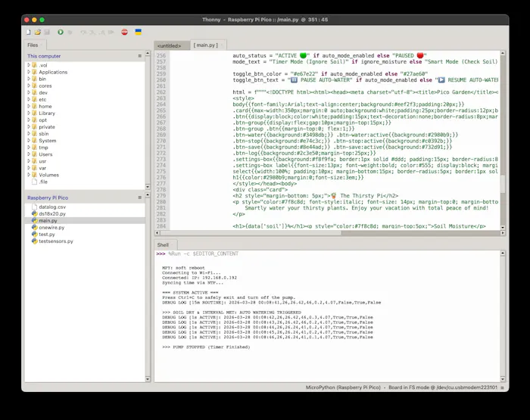Expand the Applications folder tree arrow
The width and height of the screenshot is (530, 420).
coord(29,72)
